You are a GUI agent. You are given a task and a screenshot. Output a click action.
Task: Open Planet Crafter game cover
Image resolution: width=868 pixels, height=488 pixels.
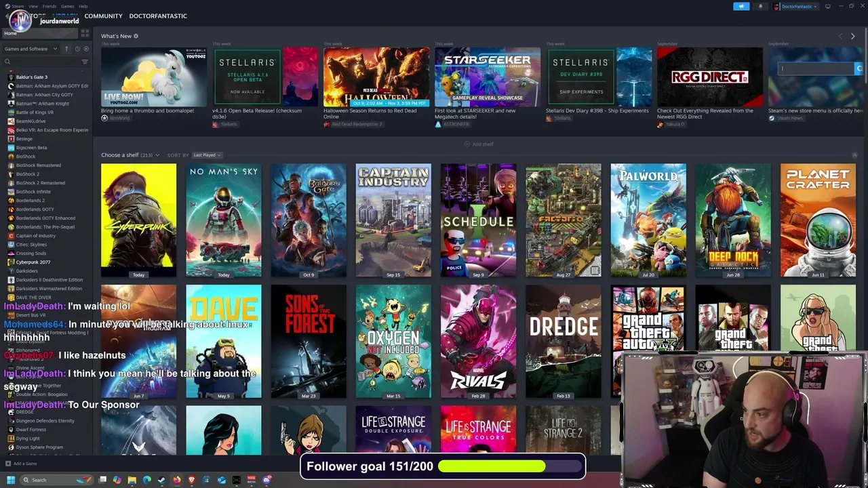click(x=818, y=220)
